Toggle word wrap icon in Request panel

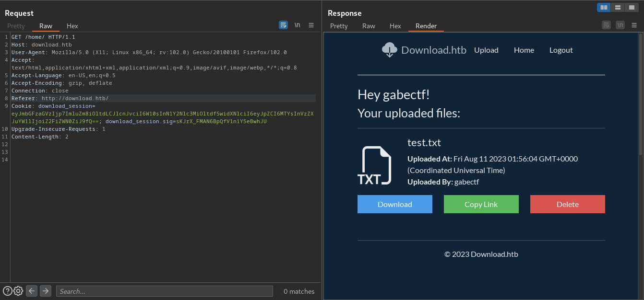click(284, 25)
